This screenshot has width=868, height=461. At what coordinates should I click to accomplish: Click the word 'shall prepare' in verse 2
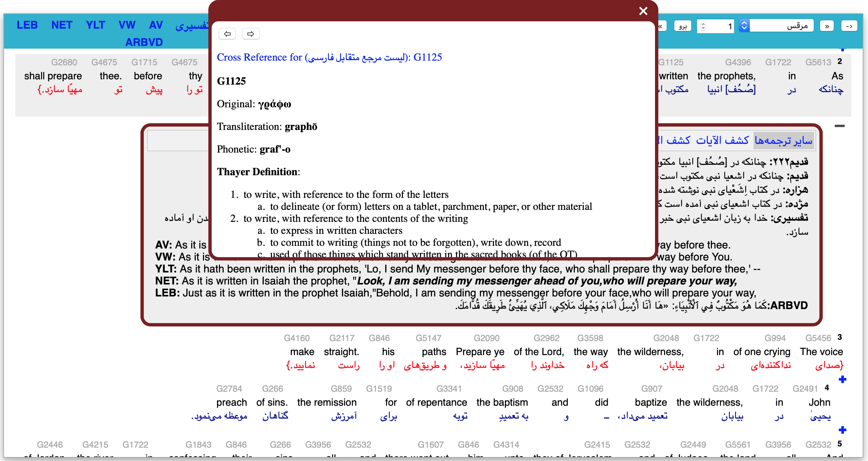pyautogui.click(x=53, y=76)
